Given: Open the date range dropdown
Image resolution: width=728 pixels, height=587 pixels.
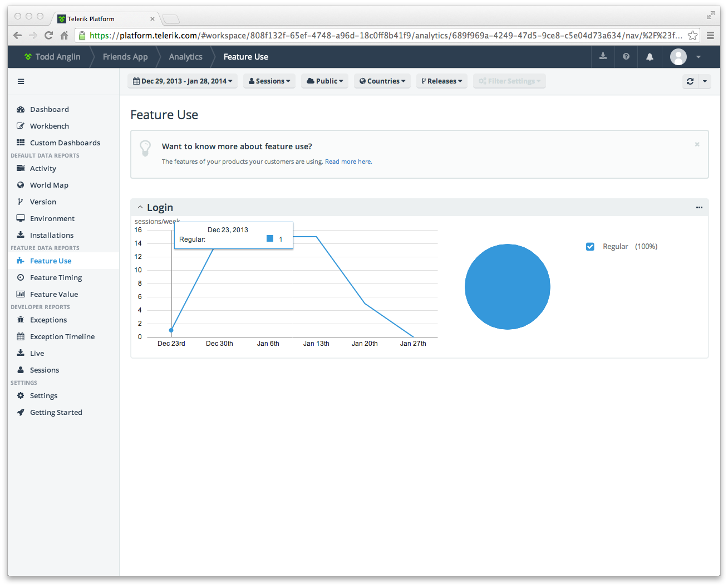Looking at the screenshot, I should pos(183,81).
